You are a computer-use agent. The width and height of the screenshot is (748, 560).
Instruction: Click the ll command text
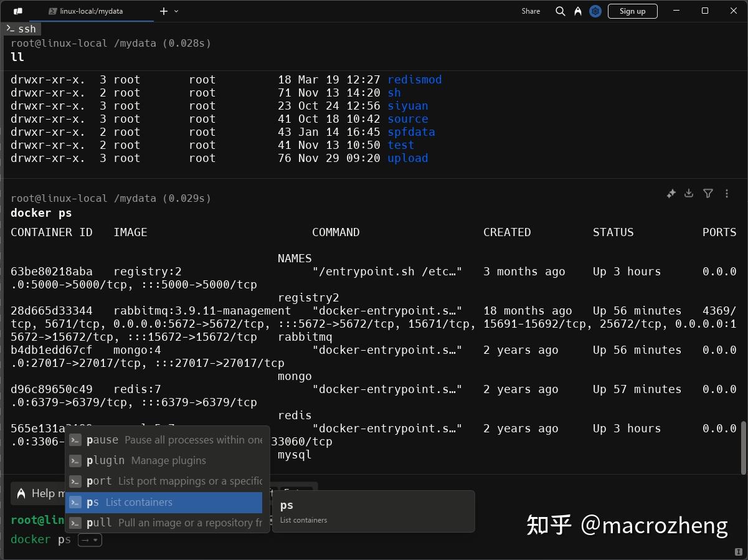click(x=17, y=57)
